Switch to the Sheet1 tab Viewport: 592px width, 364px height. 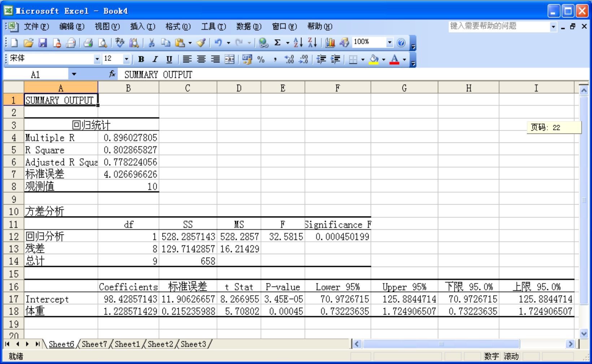pos(127,344)
